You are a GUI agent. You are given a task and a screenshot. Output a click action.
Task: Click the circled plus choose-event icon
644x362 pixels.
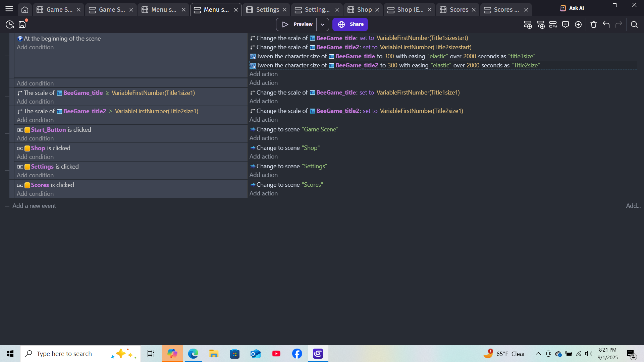pos(578,24)
